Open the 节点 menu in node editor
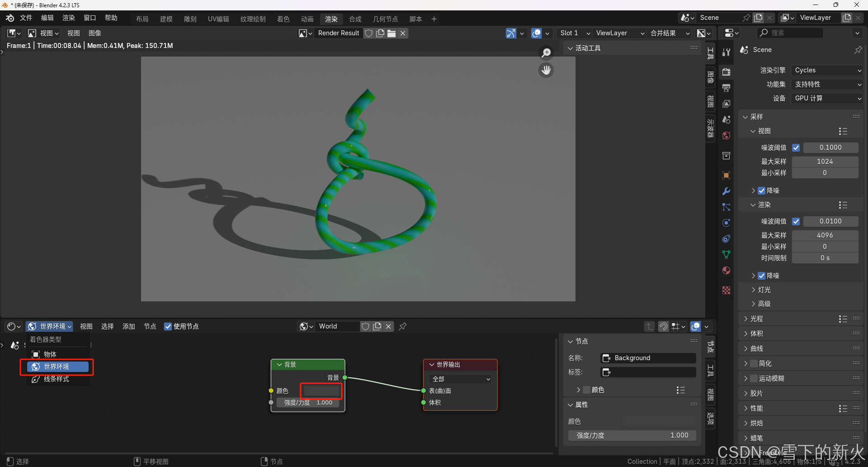This screenshot has height=467, width=868. point(150,326)
